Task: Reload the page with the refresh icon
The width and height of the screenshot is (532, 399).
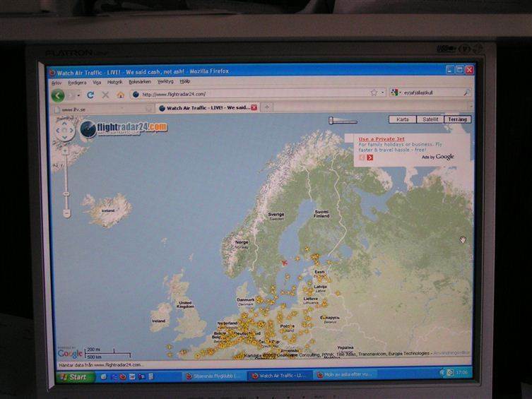Action: 90,95
